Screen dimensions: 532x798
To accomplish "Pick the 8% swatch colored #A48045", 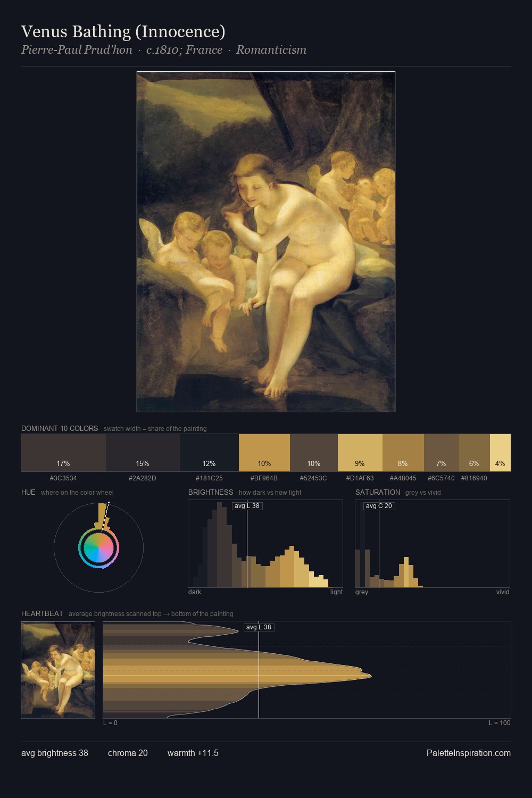I will (x=403, y=453).
